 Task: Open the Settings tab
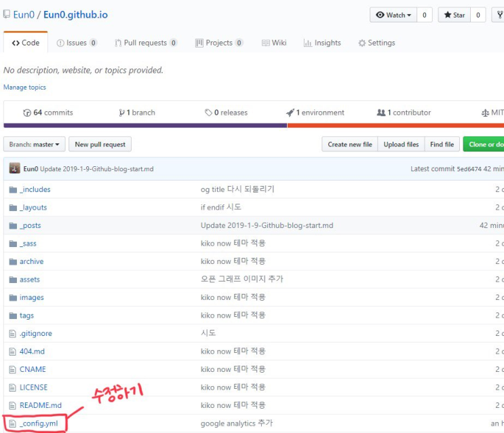coord(376,43)
